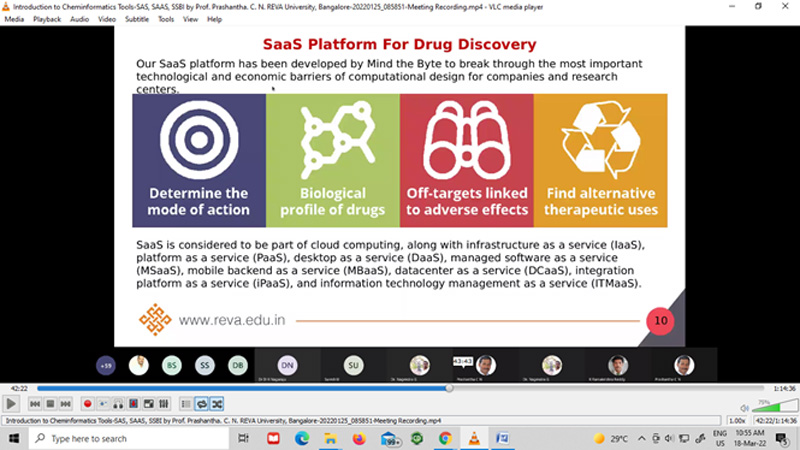800x450 pixels.
Task: Open the Mail app on taskbar
Action: [x=389, y=439]
